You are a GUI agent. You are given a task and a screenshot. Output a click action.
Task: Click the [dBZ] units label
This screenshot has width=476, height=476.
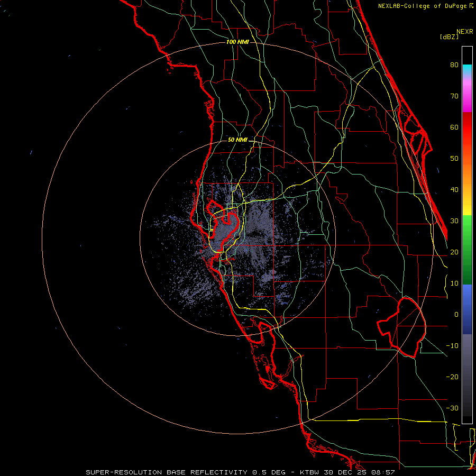coord(449,36)
